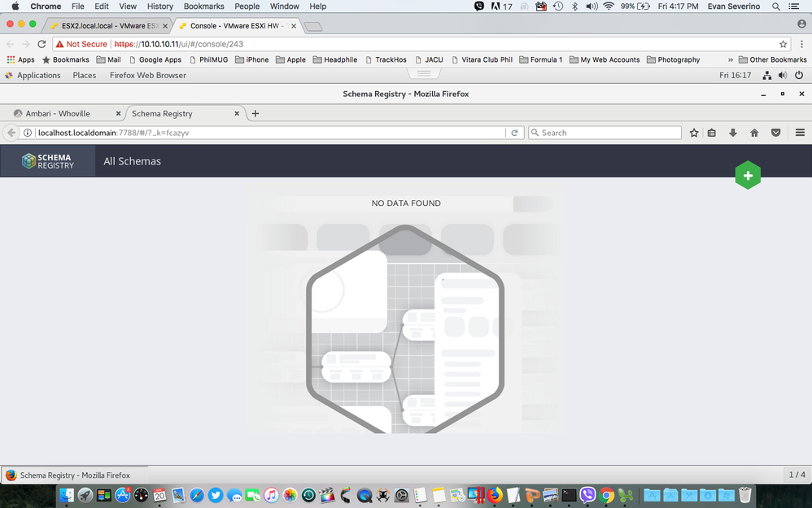Select Schema Registry in the bottom taskbar

pos(75,475)
